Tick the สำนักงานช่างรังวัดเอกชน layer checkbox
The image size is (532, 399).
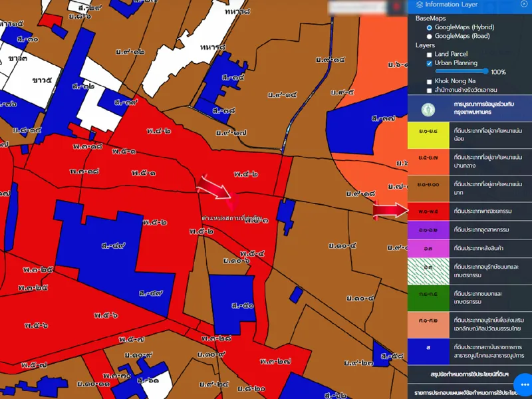click(x=430, y=90)
